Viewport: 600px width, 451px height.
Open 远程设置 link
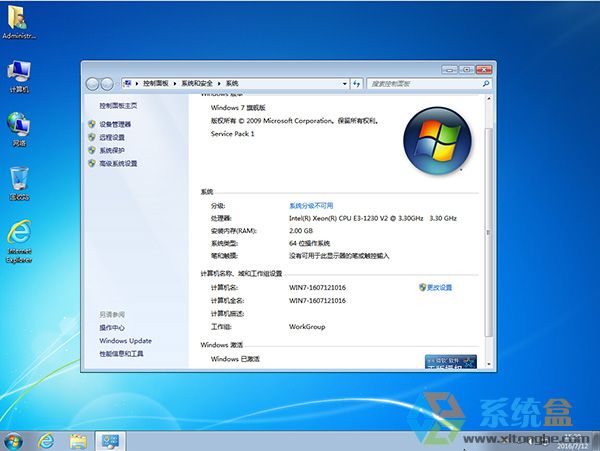(x=112, y=137)
